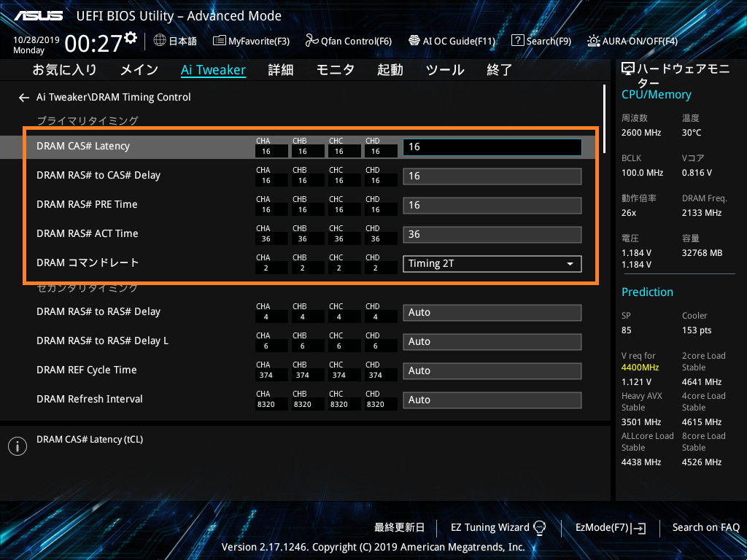747x560 pixels.
Task: Open EZ Tuning Wizard
Action: [x=490, y=528]
